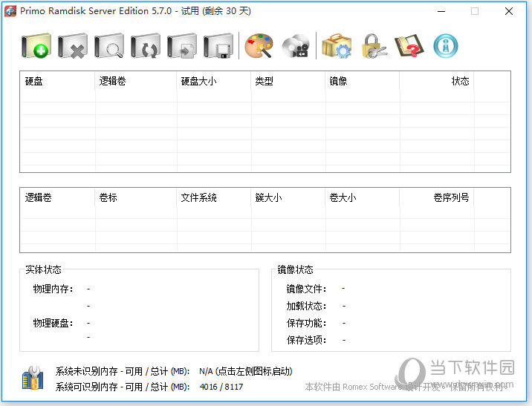Click the 加载状态 label
The image size is (532, 406).
(x=306, y=306)
